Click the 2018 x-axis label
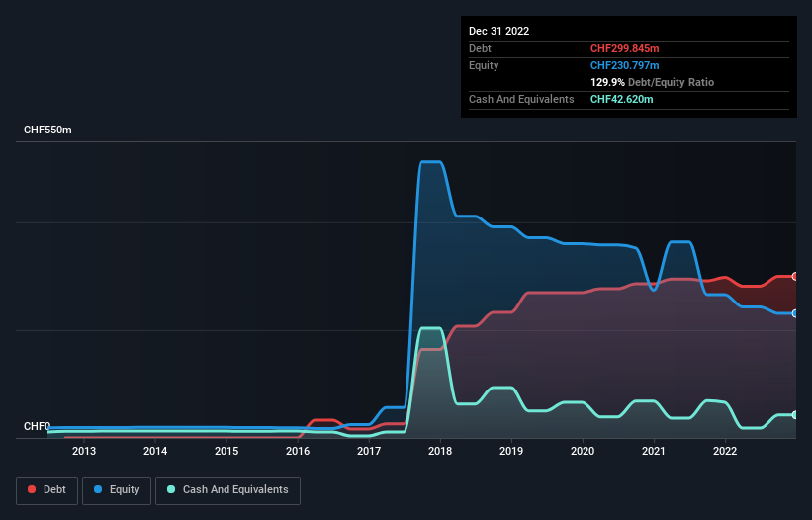812x520 pixels. [x=440, y=451]
